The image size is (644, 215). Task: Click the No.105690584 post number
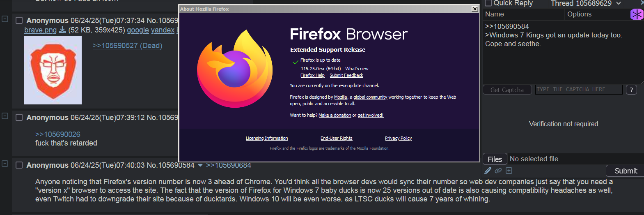[170, 165]
